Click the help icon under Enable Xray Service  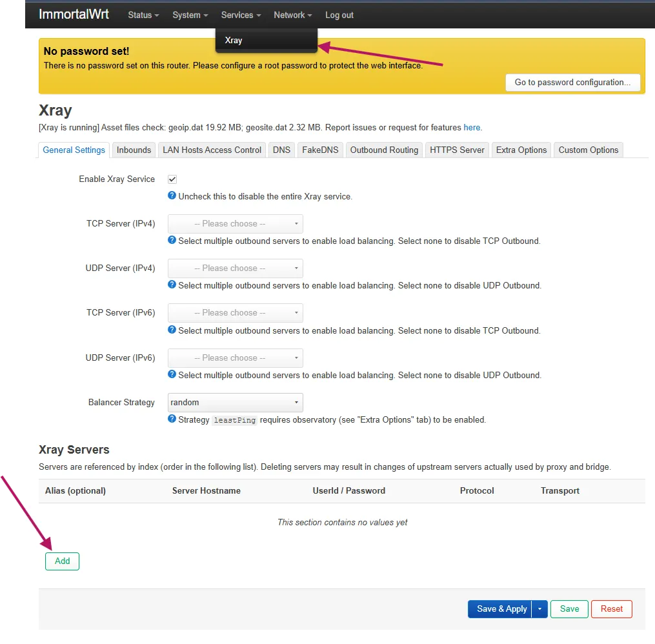tap(172, 196)
